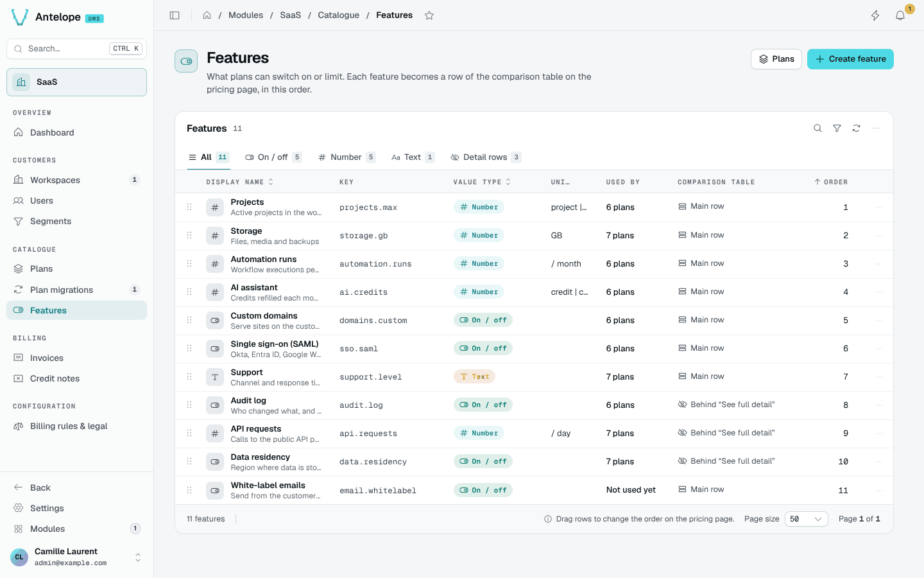Sort by Value Type column
This screenshot has width=924, height=578.
coord(482,182)
